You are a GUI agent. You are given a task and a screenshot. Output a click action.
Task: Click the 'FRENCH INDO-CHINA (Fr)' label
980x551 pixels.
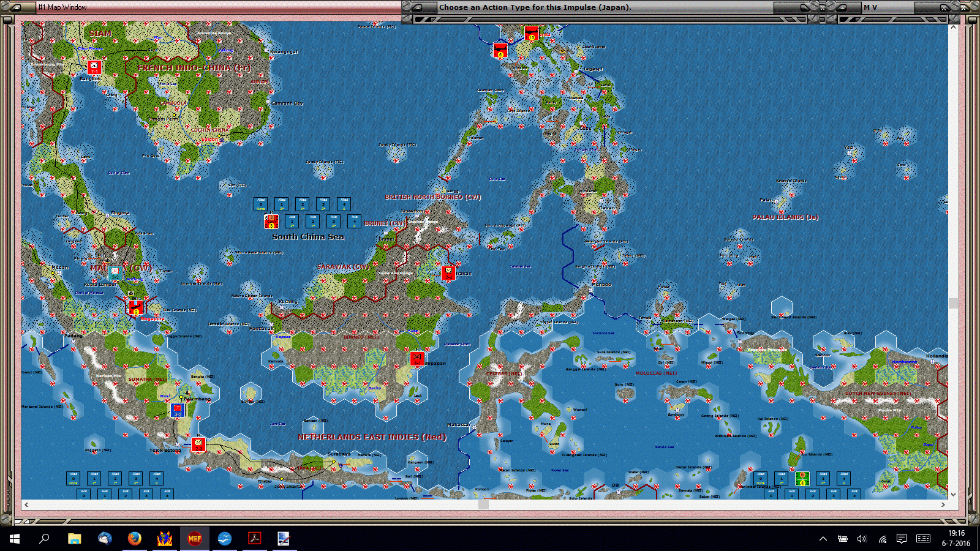coord(194,68)
